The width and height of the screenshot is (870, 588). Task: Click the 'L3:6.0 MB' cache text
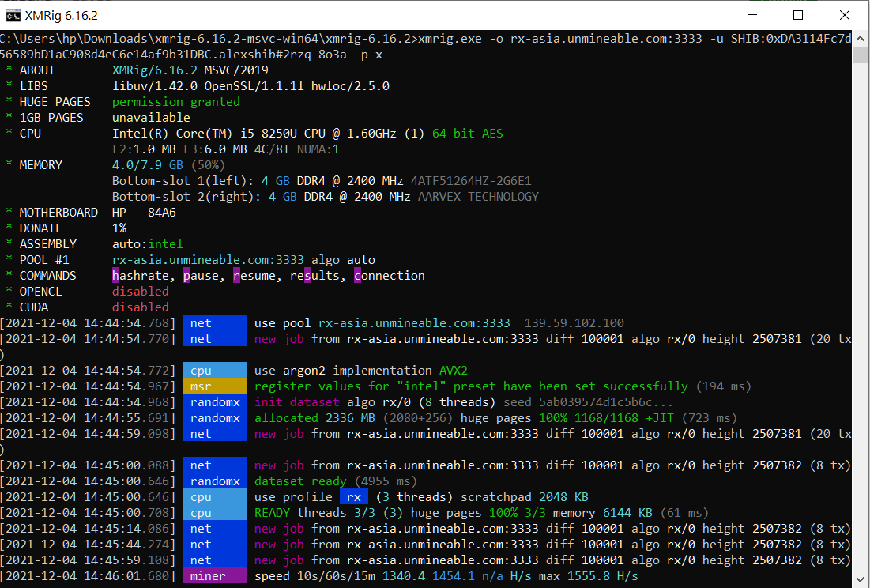tap(215, 149)
